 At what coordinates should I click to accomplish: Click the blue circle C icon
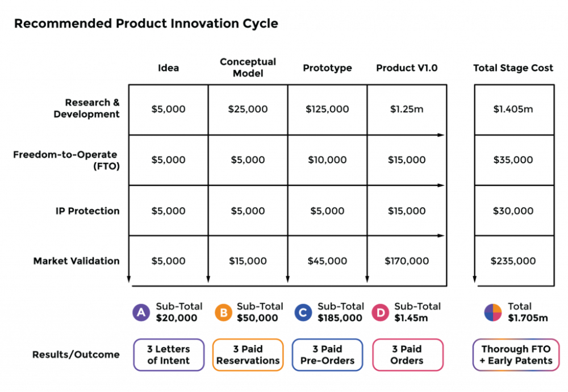[303, 313]
